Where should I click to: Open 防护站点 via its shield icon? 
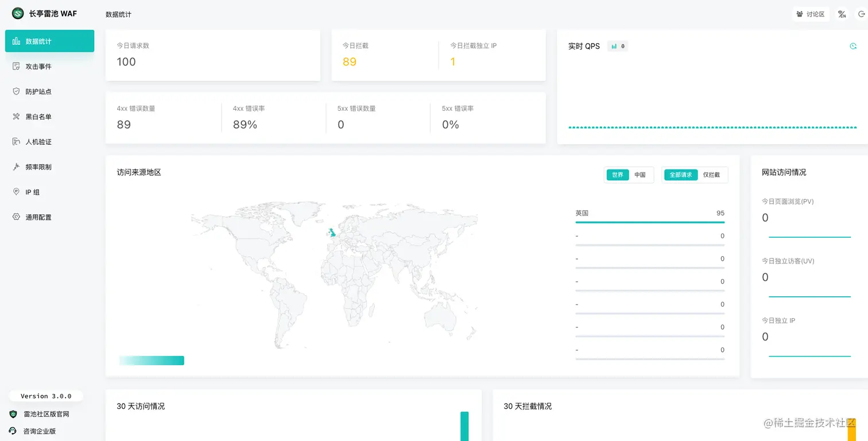16,91
